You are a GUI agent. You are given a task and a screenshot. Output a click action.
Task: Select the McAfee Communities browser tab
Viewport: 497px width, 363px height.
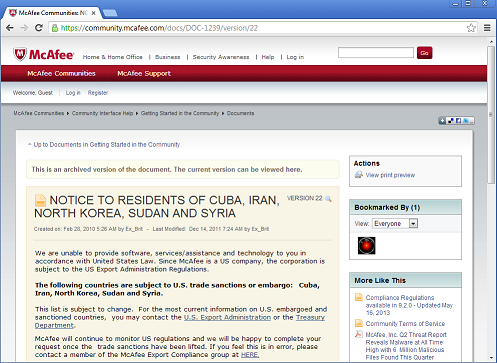click(53, 13)
